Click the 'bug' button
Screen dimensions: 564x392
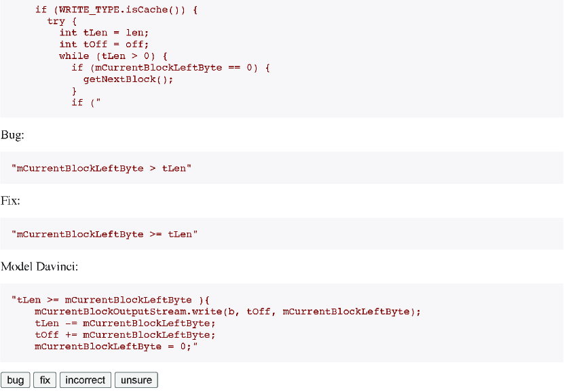(x=16, y=380)
